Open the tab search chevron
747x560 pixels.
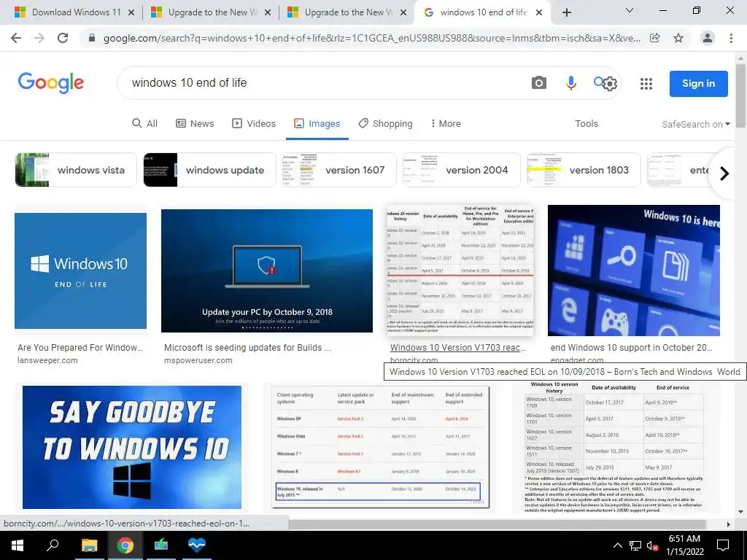point(630,10)
